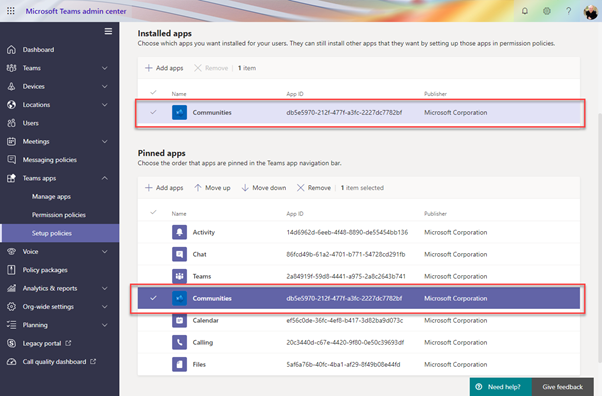Viewport: 602px width, 396px height.
Task: Add apps to Installed apps
Action: coord(164,68)
